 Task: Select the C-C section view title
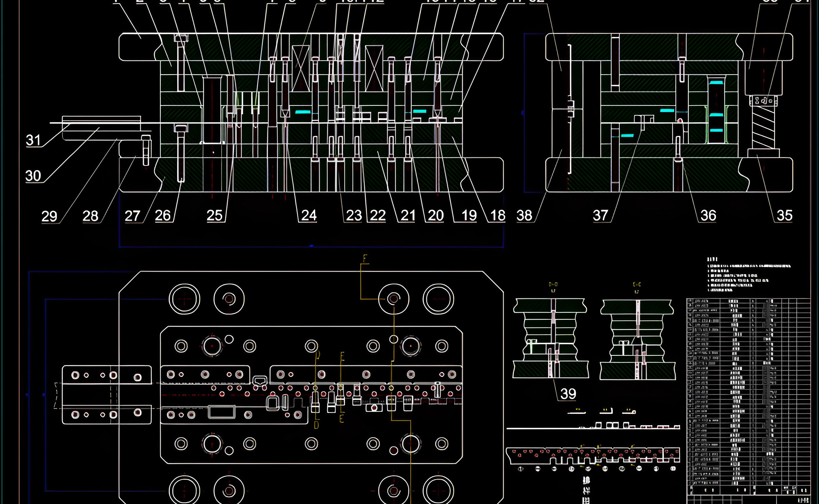(x=637, y=285)
